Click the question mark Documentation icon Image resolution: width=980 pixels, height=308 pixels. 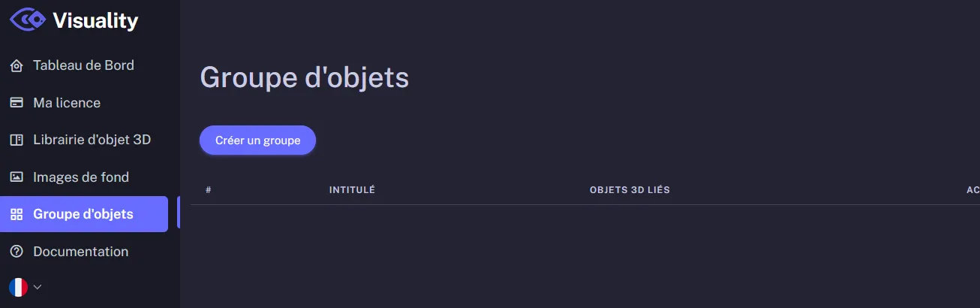point(17,252)
